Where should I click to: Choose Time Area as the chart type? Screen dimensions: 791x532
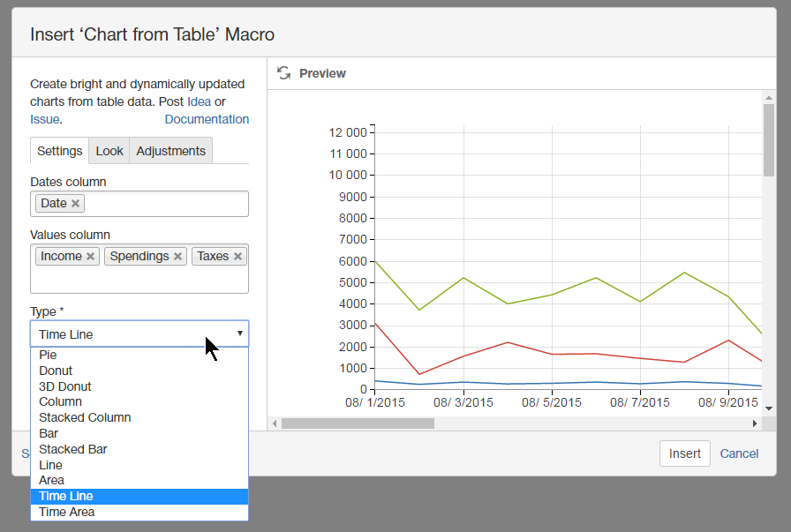click(66, 512)
